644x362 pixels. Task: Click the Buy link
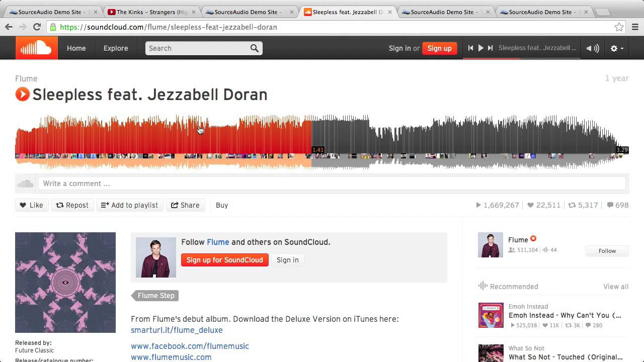(222, 205)
